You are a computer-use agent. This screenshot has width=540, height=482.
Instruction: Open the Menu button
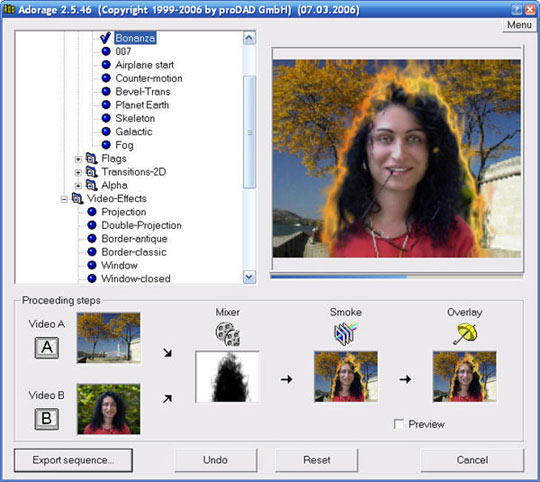tap(519, 25)
